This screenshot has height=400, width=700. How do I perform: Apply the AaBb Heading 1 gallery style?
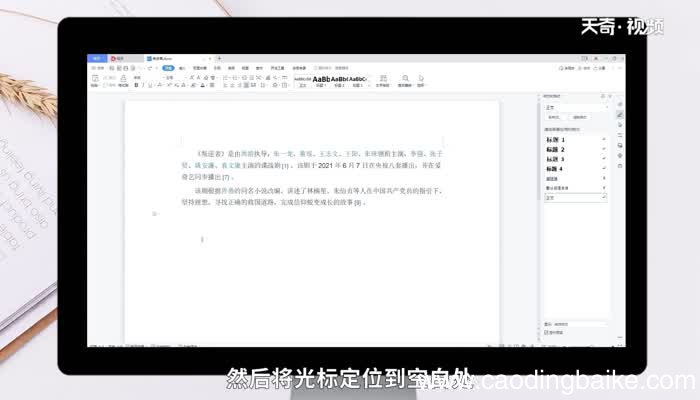pyautogui.click(x=321, y=80)
